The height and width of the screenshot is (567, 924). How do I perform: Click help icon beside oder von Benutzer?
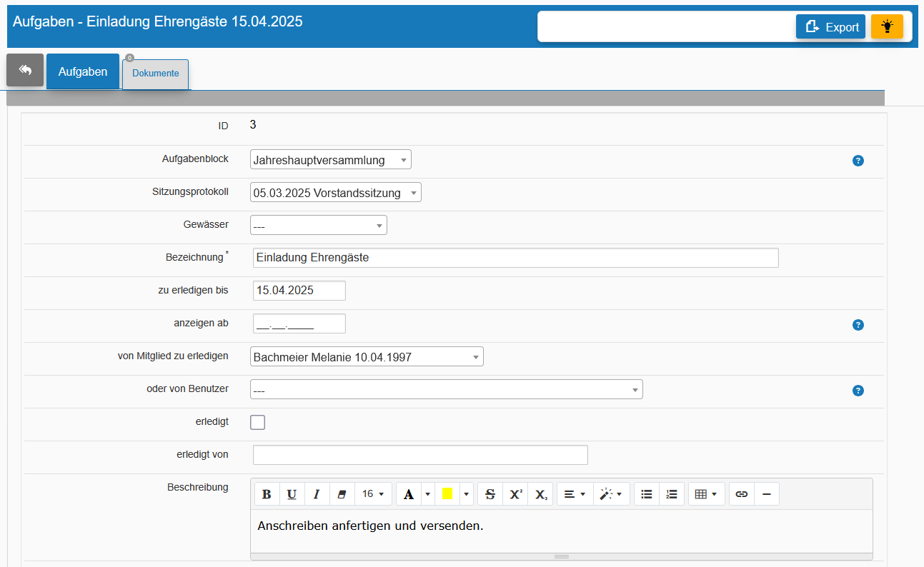(858, 391)
